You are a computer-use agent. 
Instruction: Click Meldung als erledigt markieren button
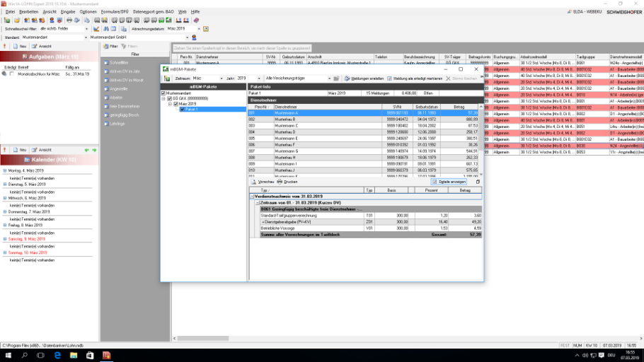click(415, 78)
